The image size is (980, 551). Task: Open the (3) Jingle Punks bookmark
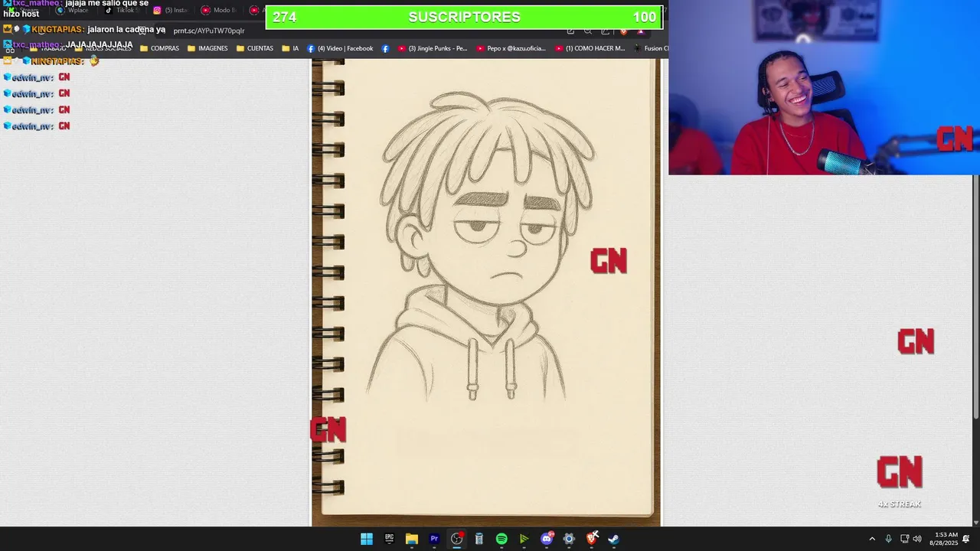click(433, 48)
